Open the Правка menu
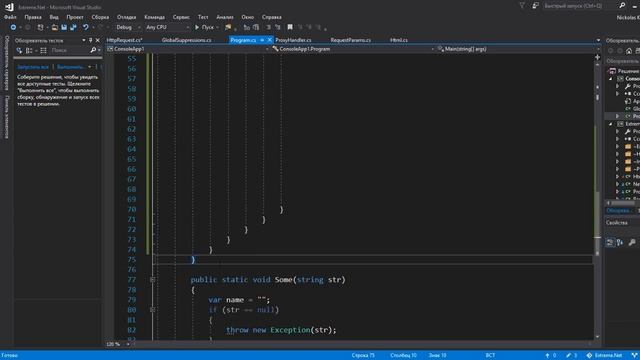The width and height of the screenshot is (640, 360). pos(33,17)
